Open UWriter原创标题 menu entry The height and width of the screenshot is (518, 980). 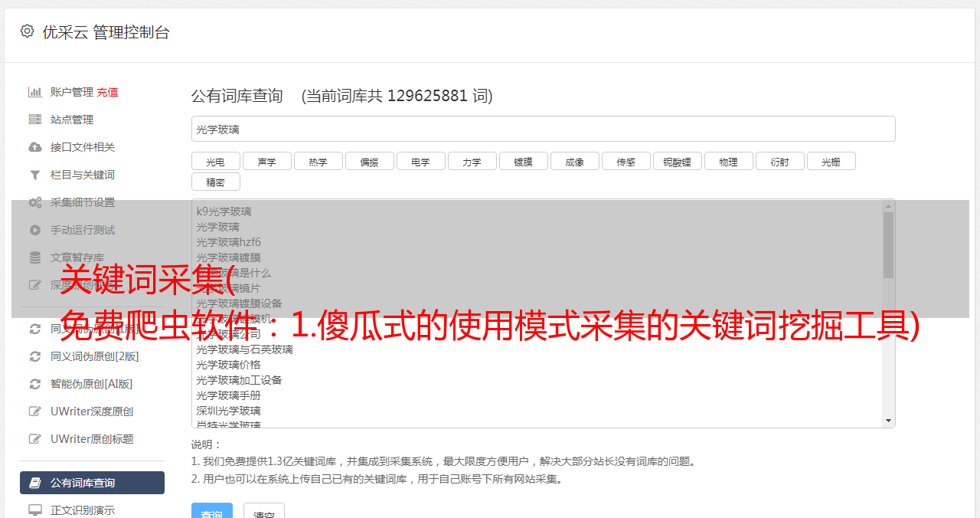coord(92,439)
